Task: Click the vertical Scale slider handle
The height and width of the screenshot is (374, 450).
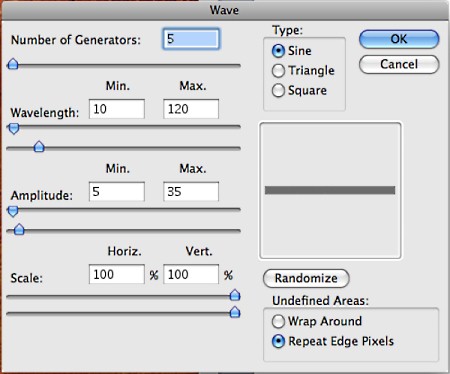Action: [235, 312]
